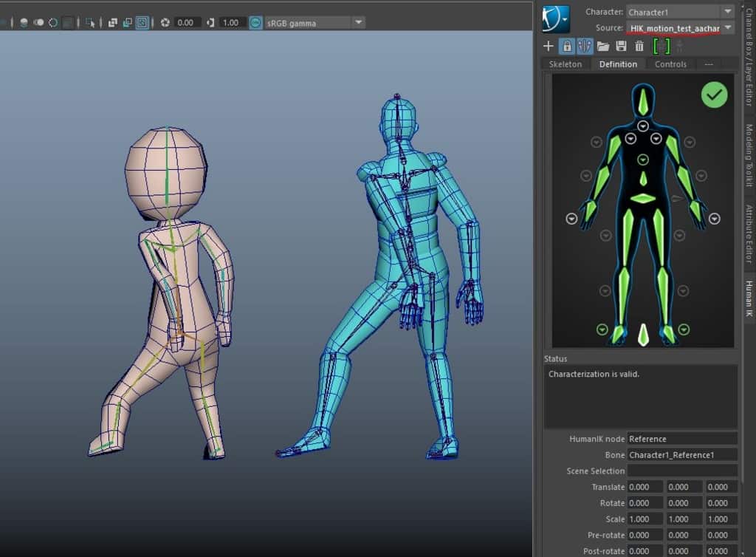Click the HumanIK figure menu button
756x557 pixels.
(554, 19)
